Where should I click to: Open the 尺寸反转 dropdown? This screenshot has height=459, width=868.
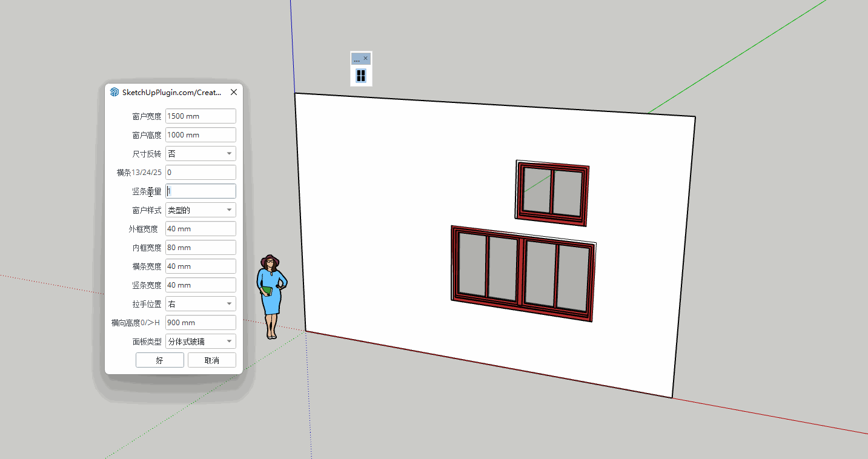click(x=200, y=154)
